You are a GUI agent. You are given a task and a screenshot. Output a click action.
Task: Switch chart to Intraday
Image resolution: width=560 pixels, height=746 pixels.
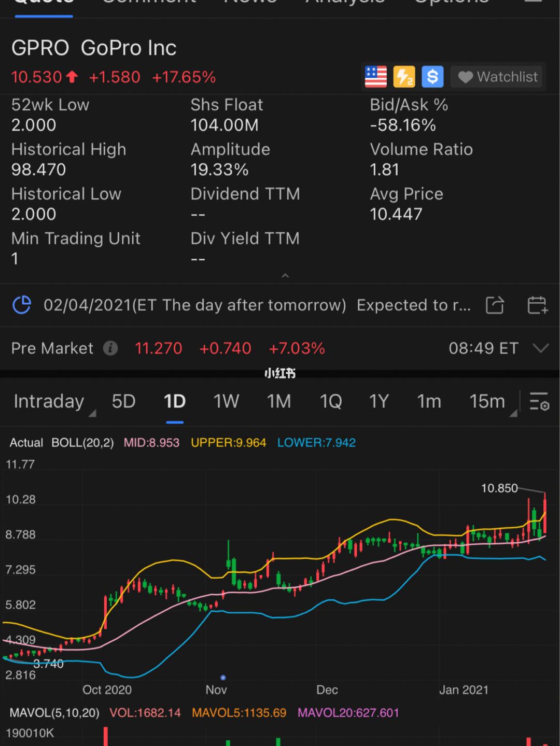[x=49, y=401]
